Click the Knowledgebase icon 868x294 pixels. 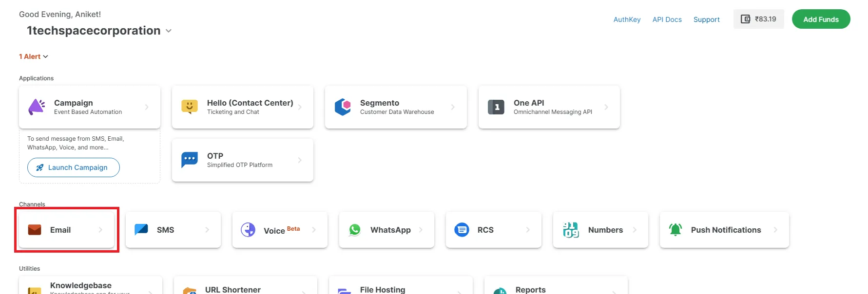[35, 291]
